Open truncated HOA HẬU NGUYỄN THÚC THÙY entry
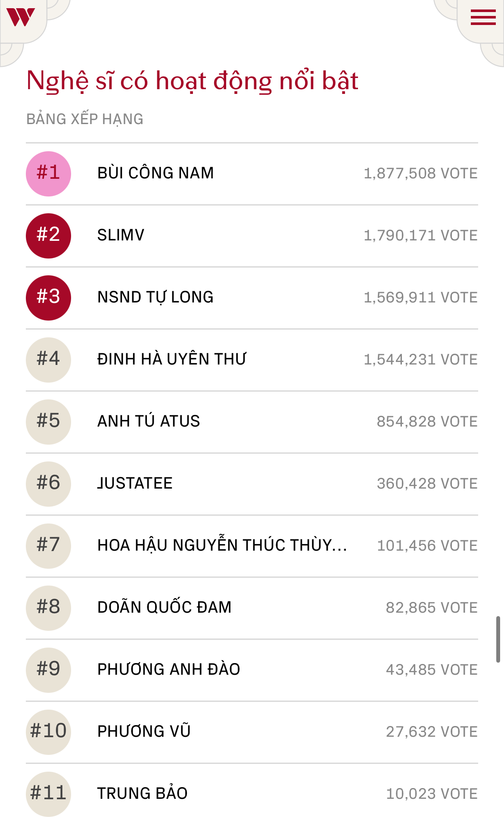Screen dimensions: 504x835 222,545
